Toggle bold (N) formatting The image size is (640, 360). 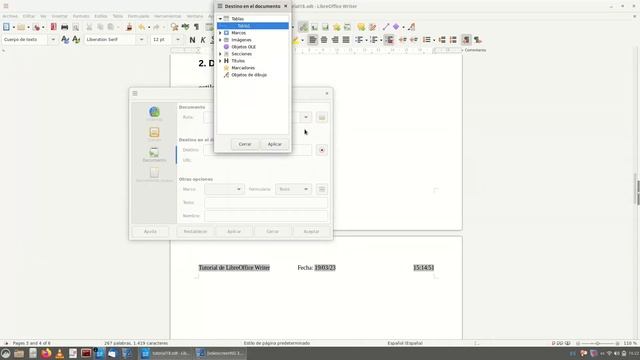point(192,40)
